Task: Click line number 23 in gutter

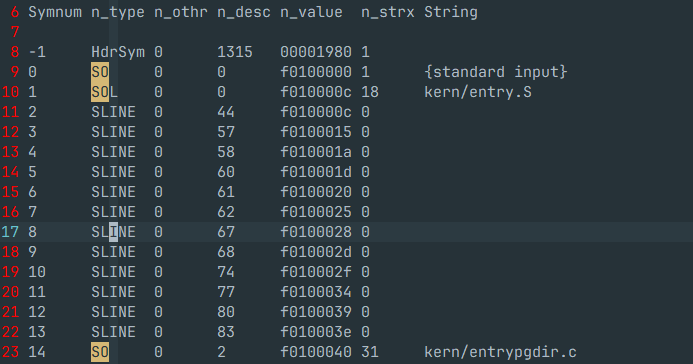Action: click(x=11, y=352)
